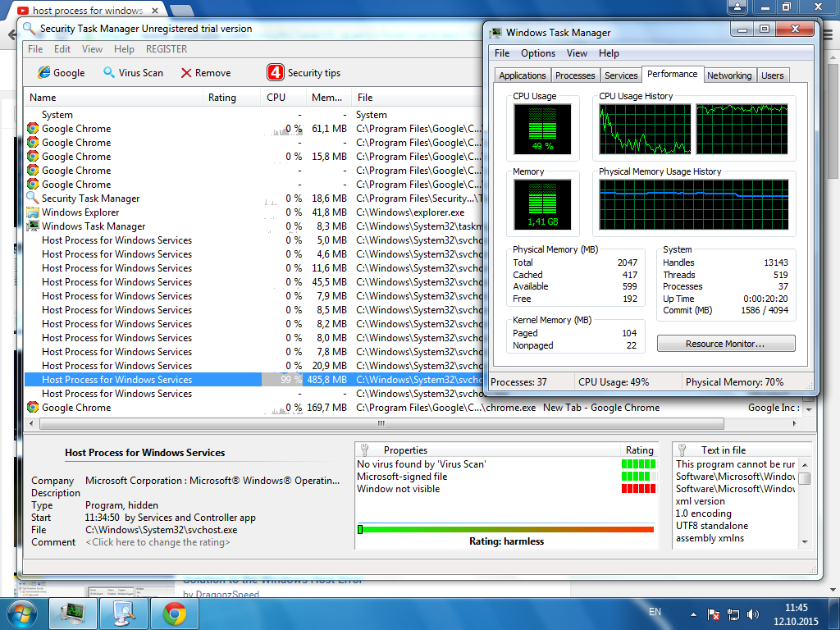Open the View menu in Security Task Manager
840x630 pixels.
(92, 48)
